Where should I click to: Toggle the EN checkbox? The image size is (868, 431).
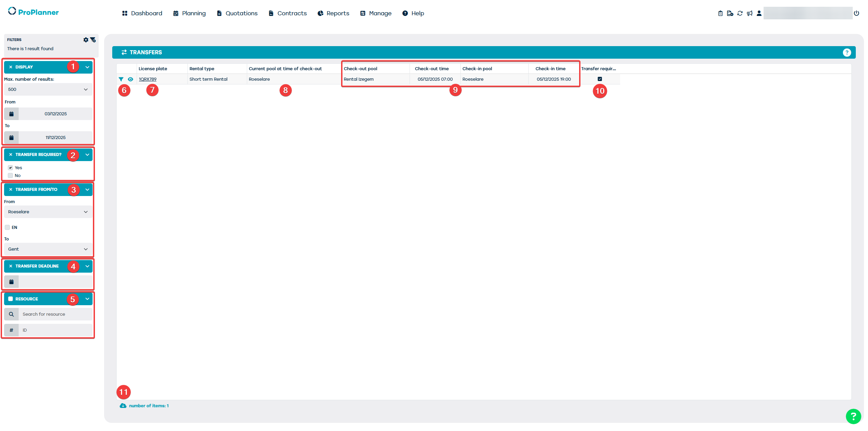(x=7, y=227)
